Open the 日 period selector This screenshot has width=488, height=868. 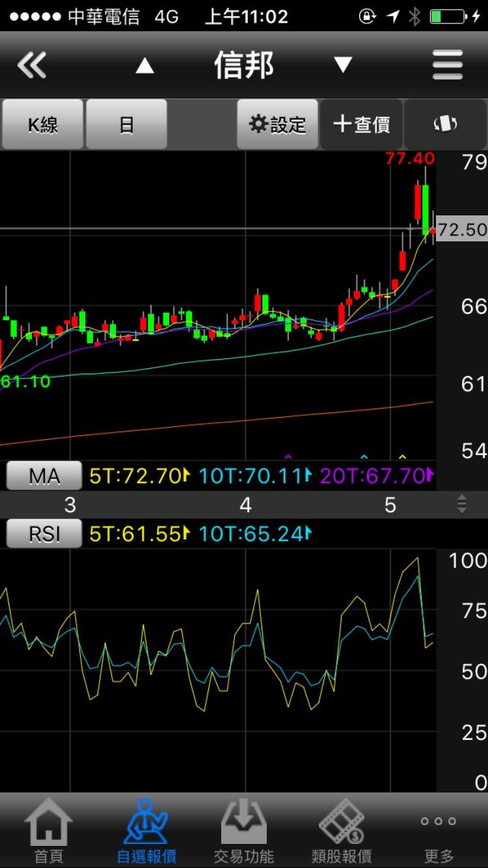[127, 124]
